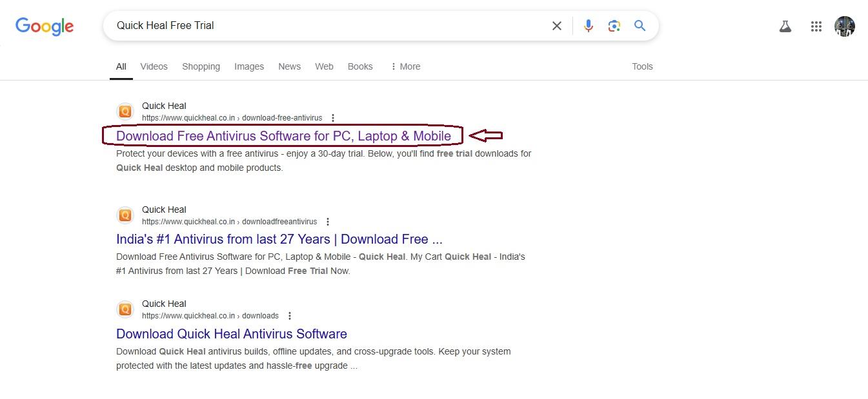Click the Google logo
The image size is (868, 399).
tap(45, 26)
